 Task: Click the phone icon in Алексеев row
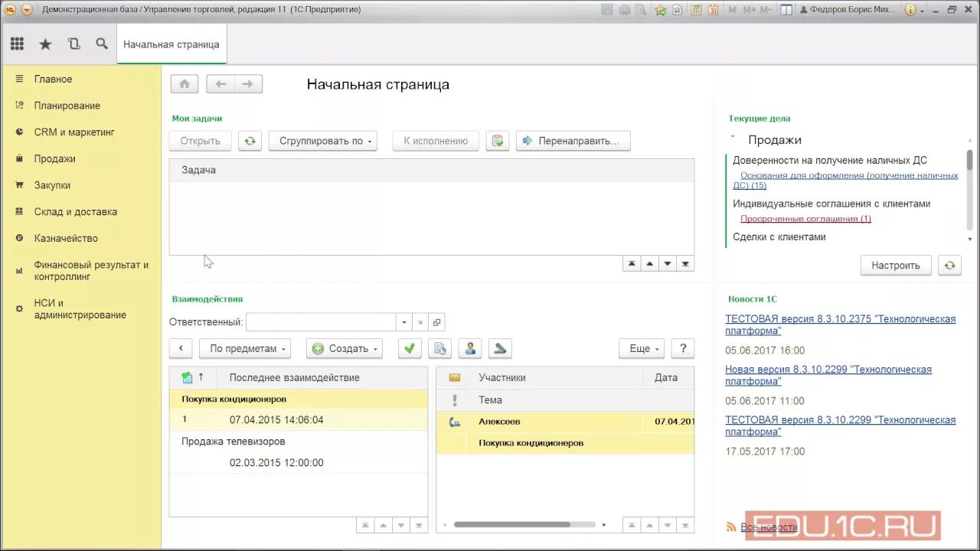click(x=455, y=421)
